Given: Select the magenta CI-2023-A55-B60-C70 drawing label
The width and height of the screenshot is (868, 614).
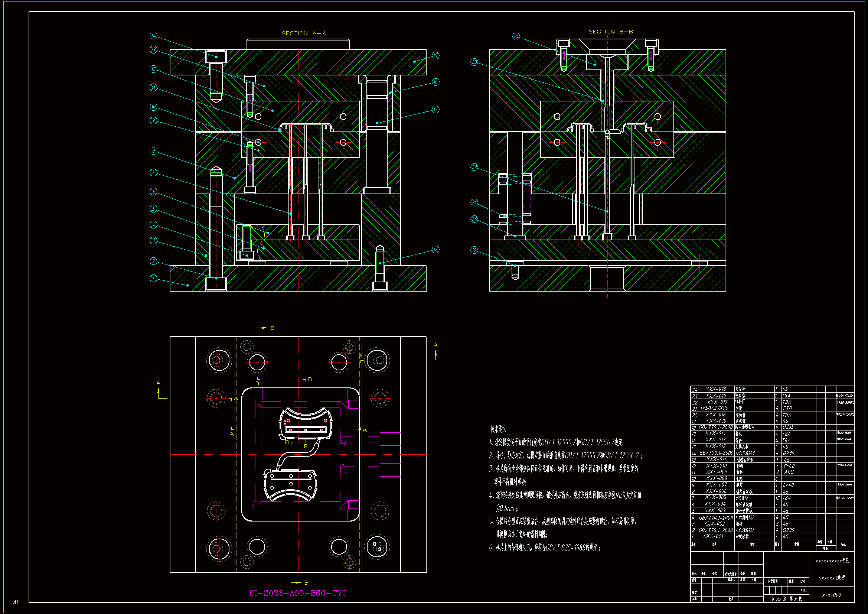Looking at the screenshot, I should click(x=298, y=593).
